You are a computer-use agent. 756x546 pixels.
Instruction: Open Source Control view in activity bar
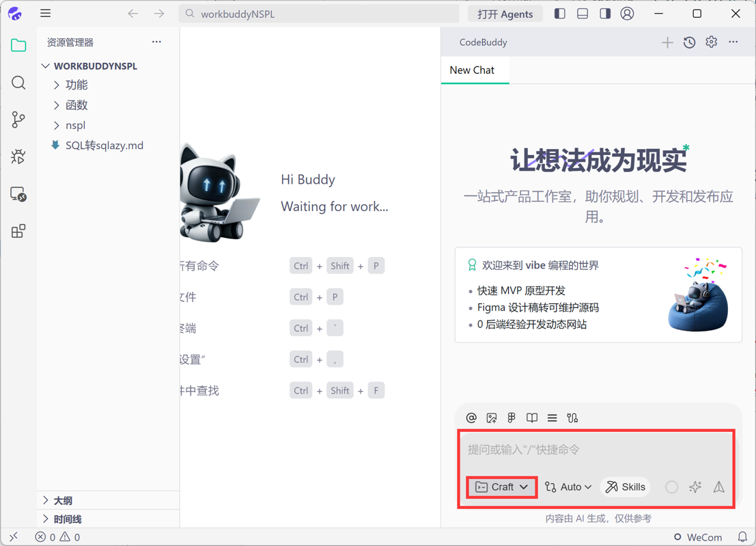click(x=18, y=120)
